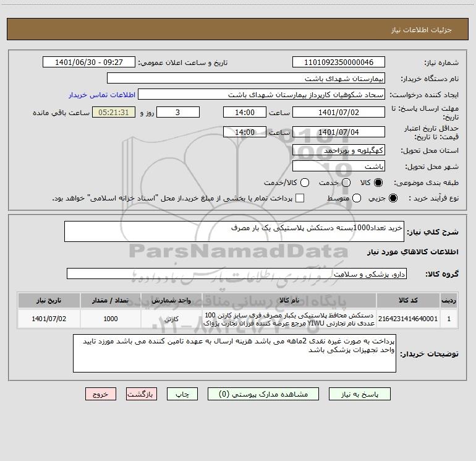Viewport: 476px width, 461px height.
Task: Click the product name cell دستکش محافظ پلاستیکی
Action: click(x=289, y=319)
